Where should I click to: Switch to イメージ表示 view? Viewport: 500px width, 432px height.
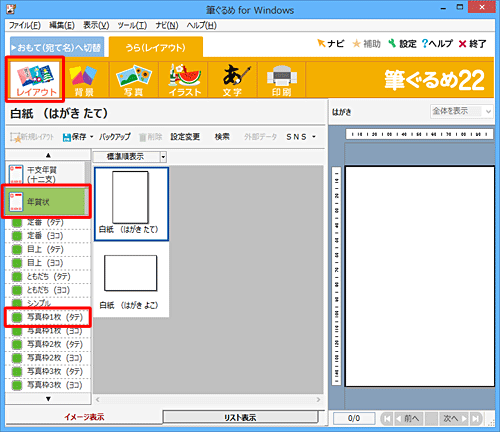coord(84,417)
